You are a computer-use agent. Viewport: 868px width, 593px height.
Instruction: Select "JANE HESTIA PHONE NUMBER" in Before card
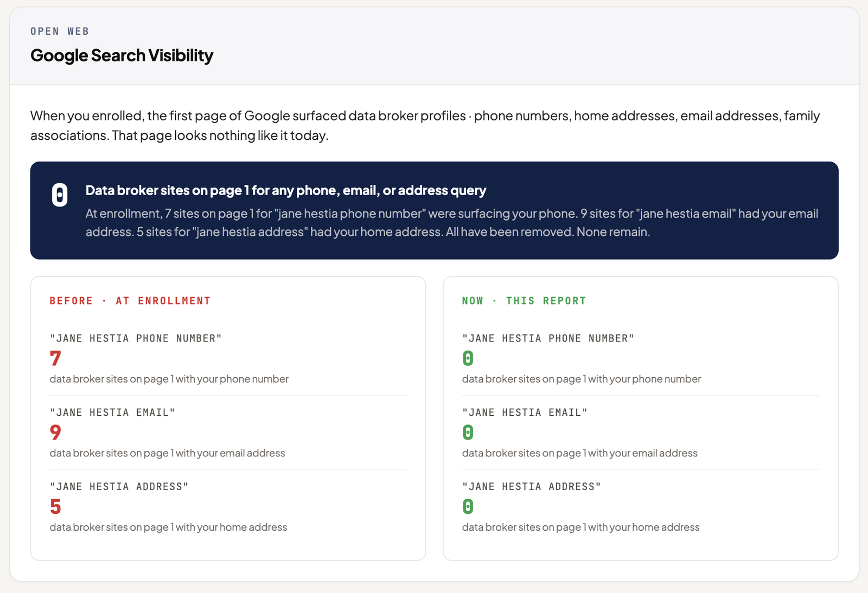pyautogui.click(x=136, y=338)
